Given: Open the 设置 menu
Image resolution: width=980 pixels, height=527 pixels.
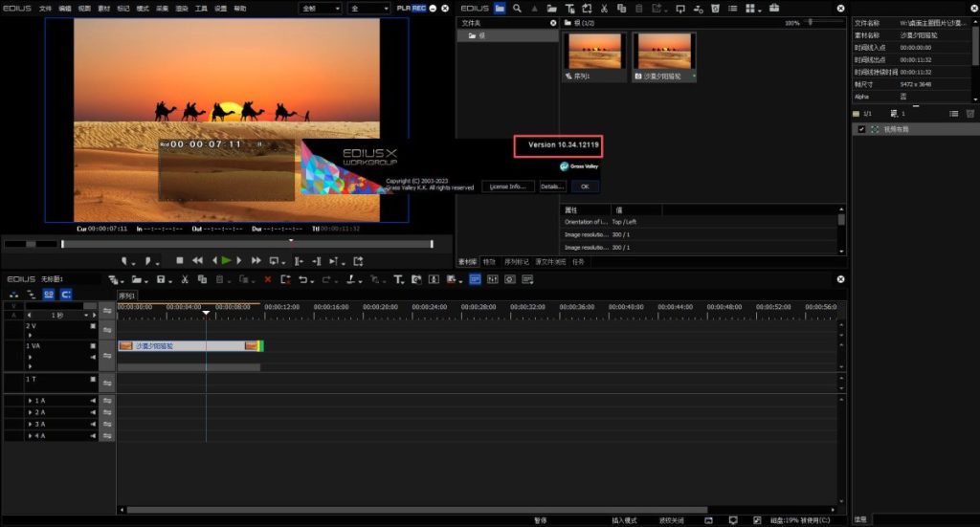Looking at the screenshot, I should coord(221,9).
